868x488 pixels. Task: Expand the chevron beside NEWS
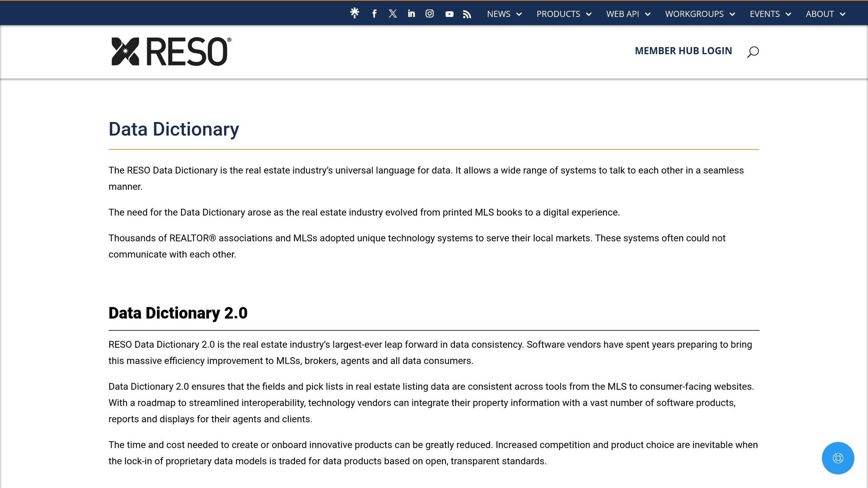[x=519, y=14]
